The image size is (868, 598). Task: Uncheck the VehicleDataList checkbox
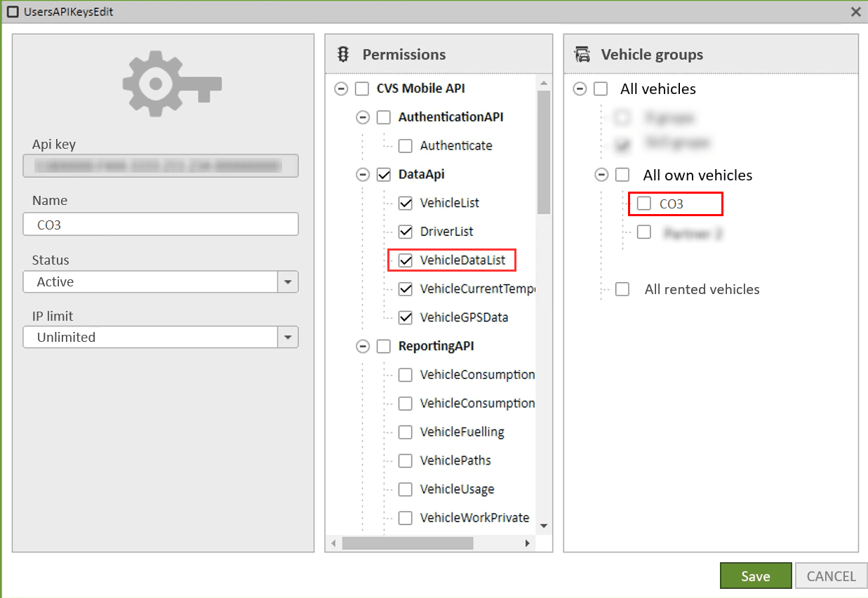[405, 260]
